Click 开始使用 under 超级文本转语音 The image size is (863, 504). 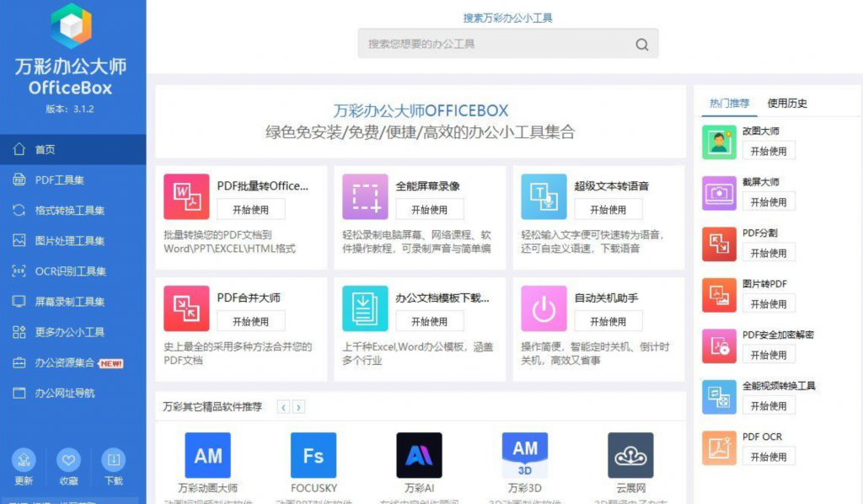[x=608, y=210]
